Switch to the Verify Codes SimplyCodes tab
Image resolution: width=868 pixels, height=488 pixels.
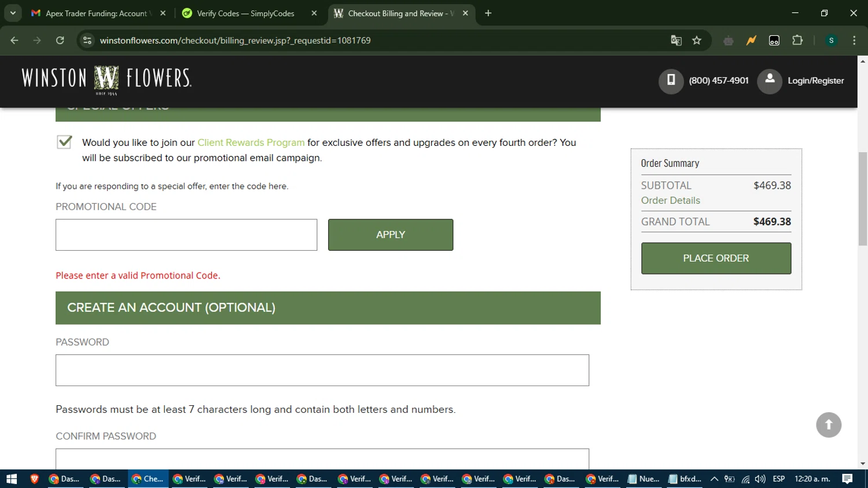(x=249, y=13)
